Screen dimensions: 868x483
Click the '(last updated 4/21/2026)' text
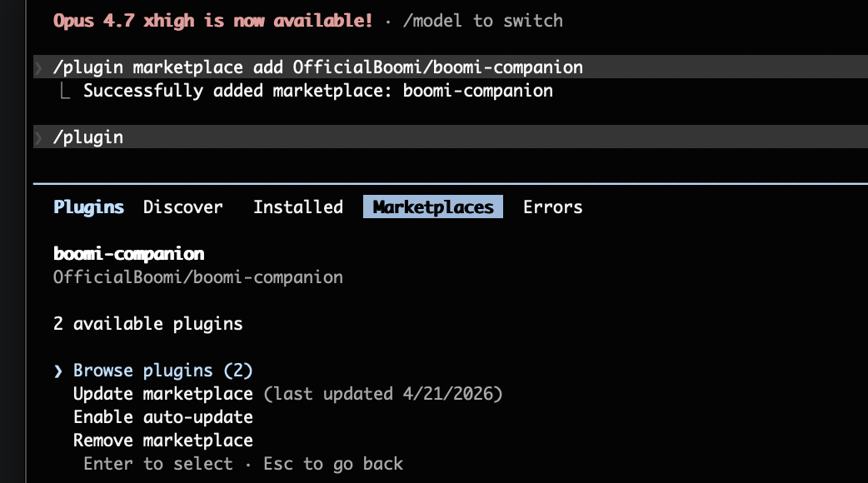pyautogui.click(x=383, y=393)
